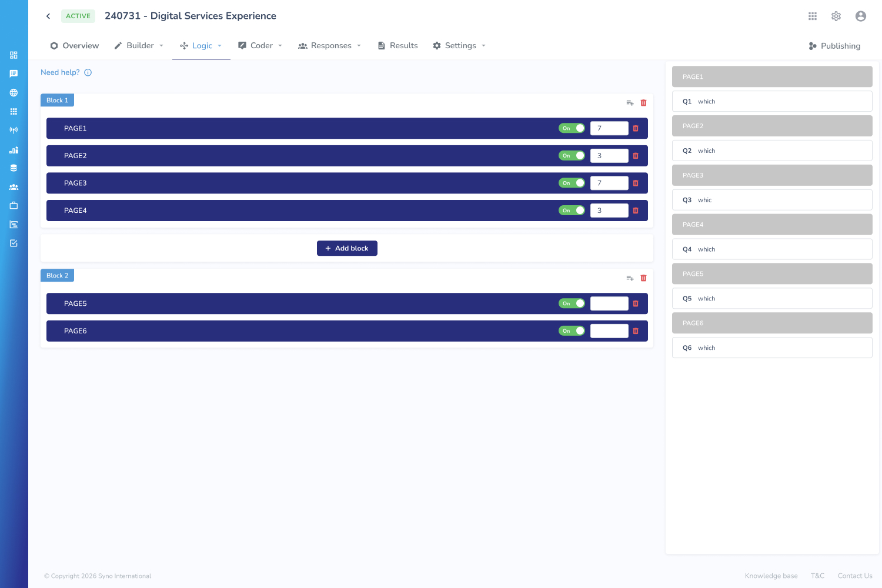
Task: Click the PAGE4 number field showing 3
Action: (x=609, y=211)
